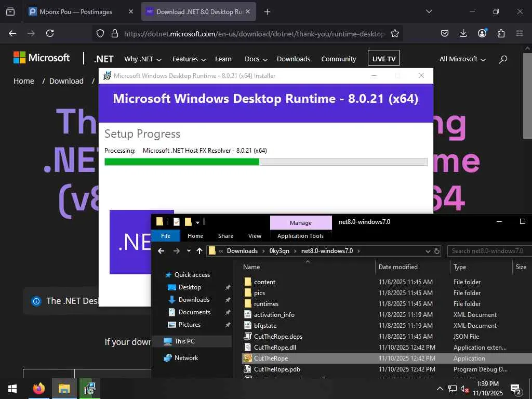Viewport: 532px width, 399px height.
Task: Open the Home ribbon tab
Action: coord(195,236)
